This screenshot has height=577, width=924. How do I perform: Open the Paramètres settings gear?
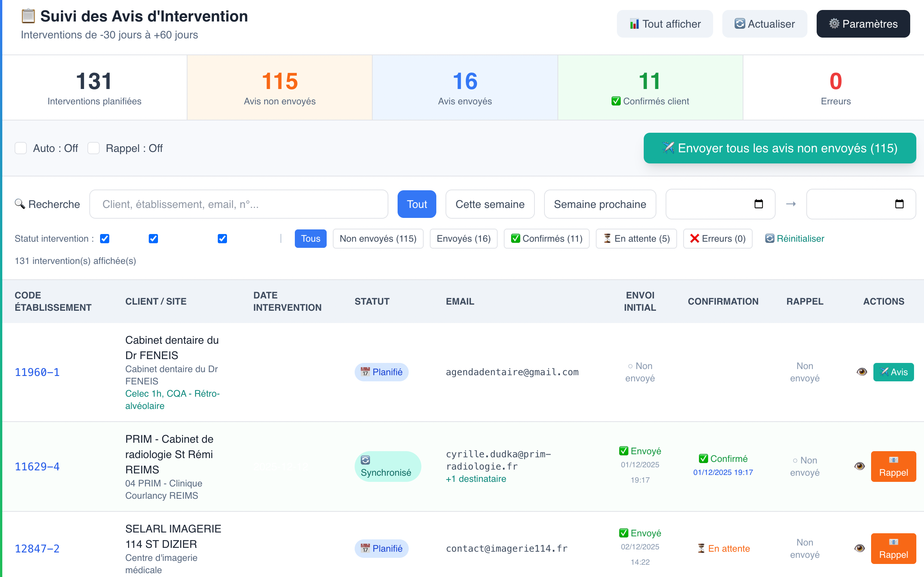834,24
